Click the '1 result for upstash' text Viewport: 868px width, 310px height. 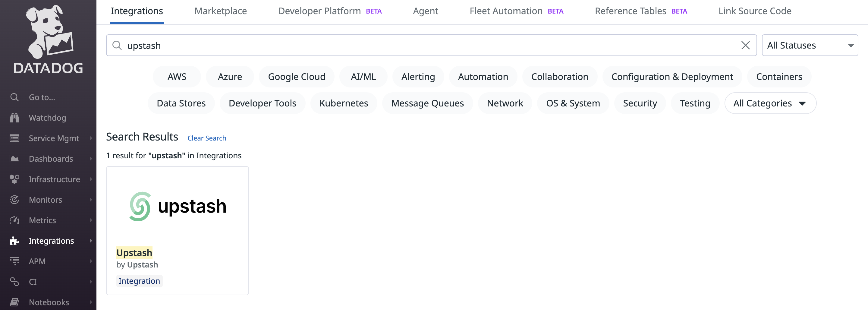(174, 156)
